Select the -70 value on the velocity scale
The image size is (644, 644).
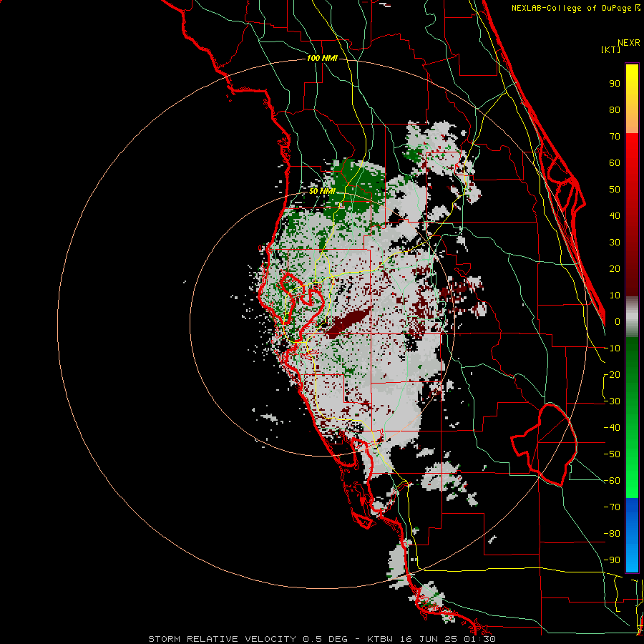point(612,507)
